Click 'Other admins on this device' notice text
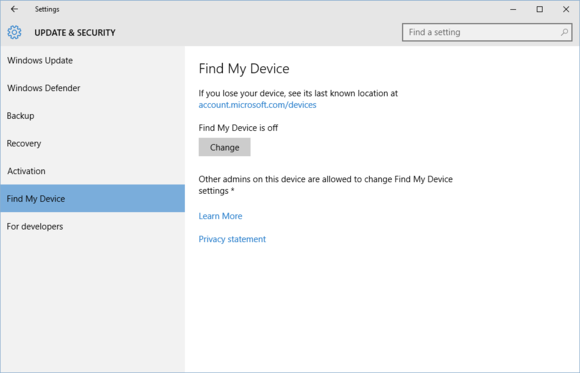 (326, 185)
